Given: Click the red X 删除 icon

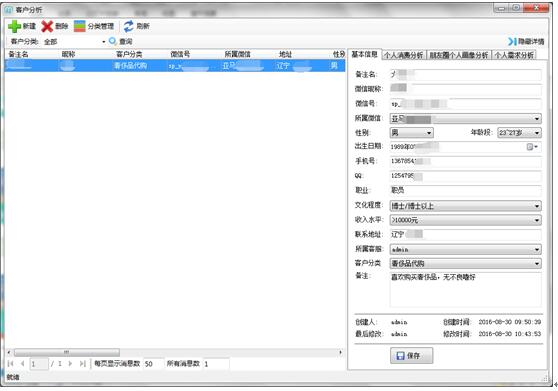Looking at the screenshot, I should pyautogui.click(x=47, y=26).
